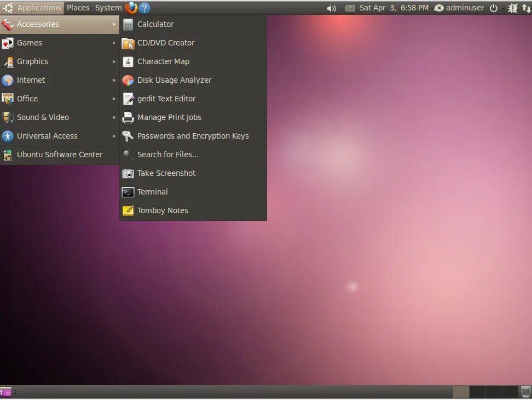532x400 pixels.
Task: Click the "Character Map" label
Action: (x=163, y=62)
